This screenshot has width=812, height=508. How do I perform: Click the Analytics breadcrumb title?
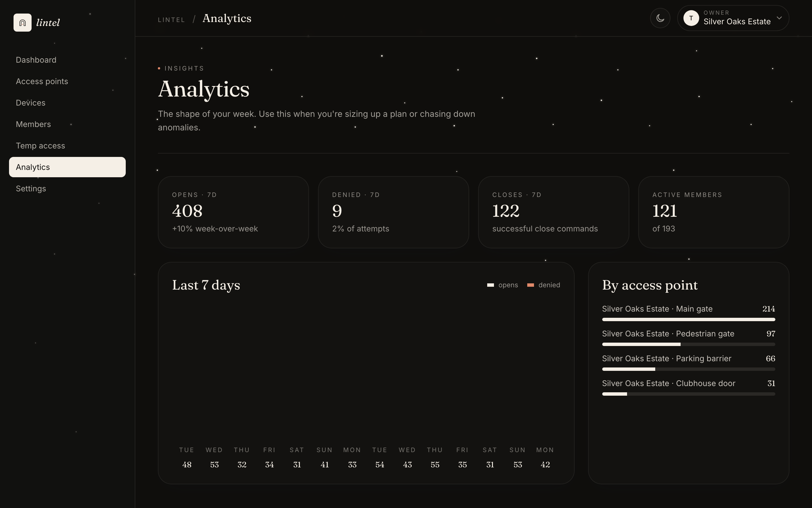pos(227,18)
